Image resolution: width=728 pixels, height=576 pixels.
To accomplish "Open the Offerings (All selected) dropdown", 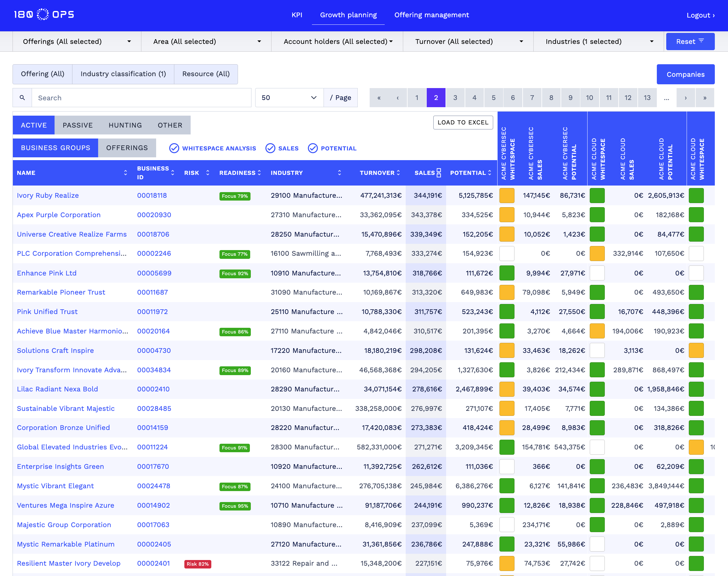I will coord(76,41).
